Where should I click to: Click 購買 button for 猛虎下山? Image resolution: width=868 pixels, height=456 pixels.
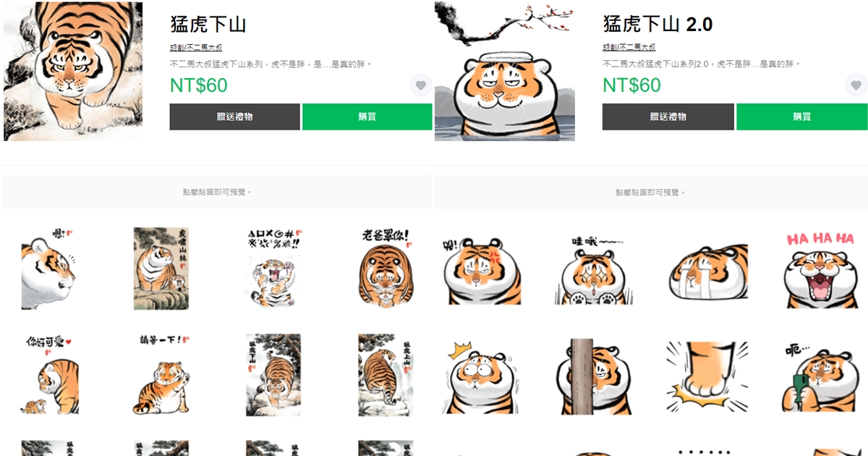[x=367, y=117]
